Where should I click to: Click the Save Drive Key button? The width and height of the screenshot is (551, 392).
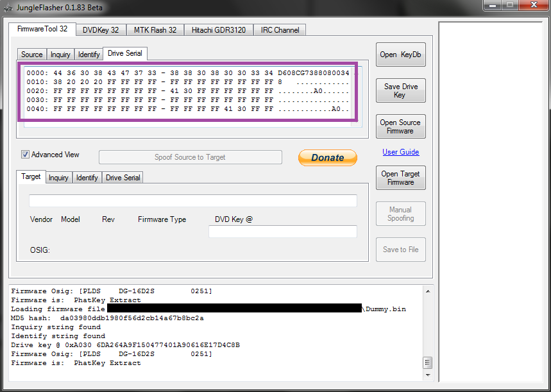click(x=401, y=90)
